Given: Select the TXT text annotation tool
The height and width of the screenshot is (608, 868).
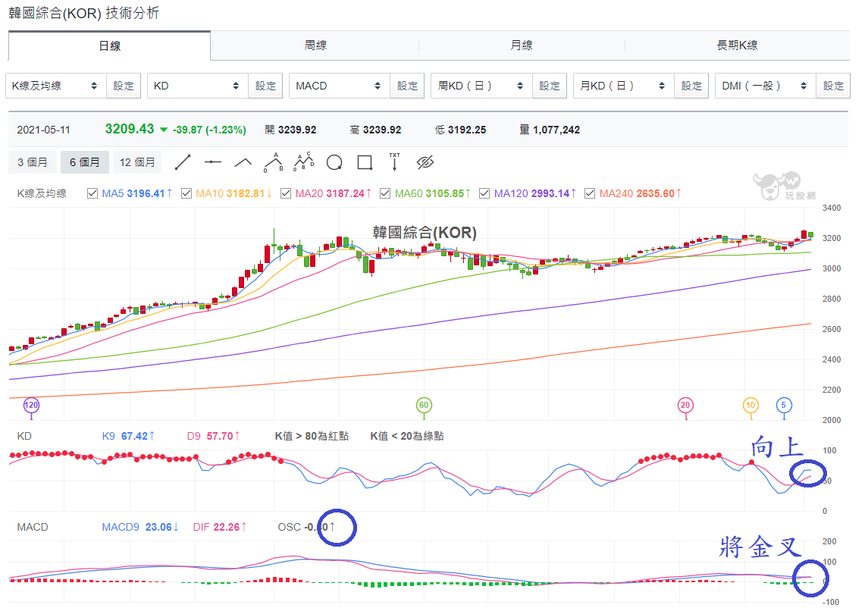Looking at the screenshot, I should click(x=395, y=161).
